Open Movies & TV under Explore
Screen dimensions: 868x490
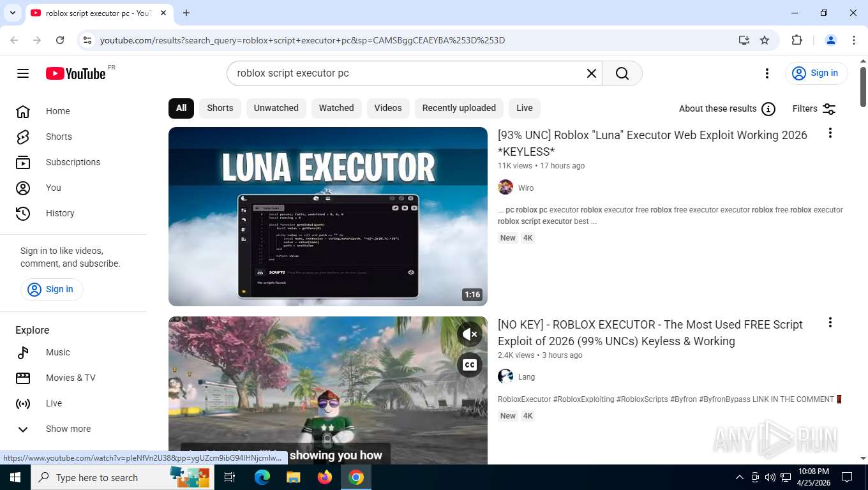pyautogui.click(x=73, y=378)
